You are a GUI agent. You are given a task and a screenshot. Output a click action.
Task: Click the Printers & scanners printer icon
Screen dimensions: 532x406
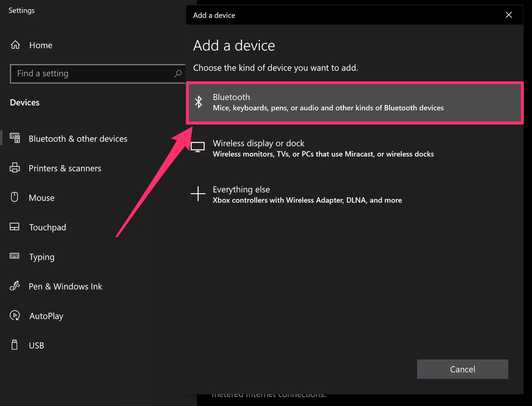point(15,168)
